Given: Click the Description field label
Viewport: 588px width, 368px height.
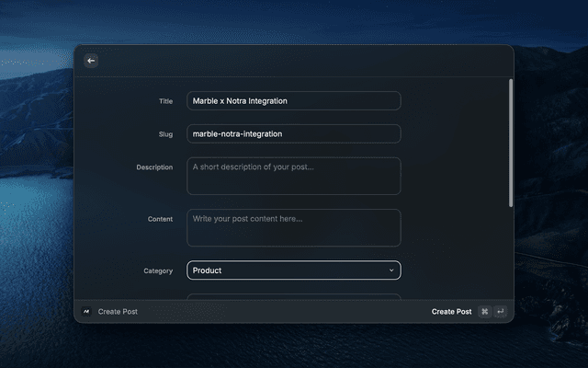Looking at the screenshot, I should [x=154, y=167].
